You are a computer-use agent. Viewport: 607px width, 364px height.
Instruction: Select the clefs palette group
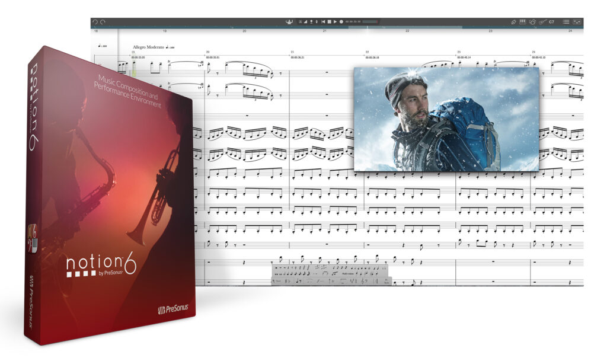[x=365, y=281]
